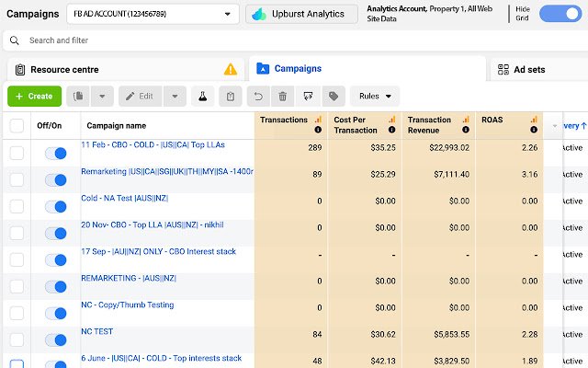This screenshot has width=588, height=368.
Task: Click the Duplicate toolbar icon
Action: point(78,96)
